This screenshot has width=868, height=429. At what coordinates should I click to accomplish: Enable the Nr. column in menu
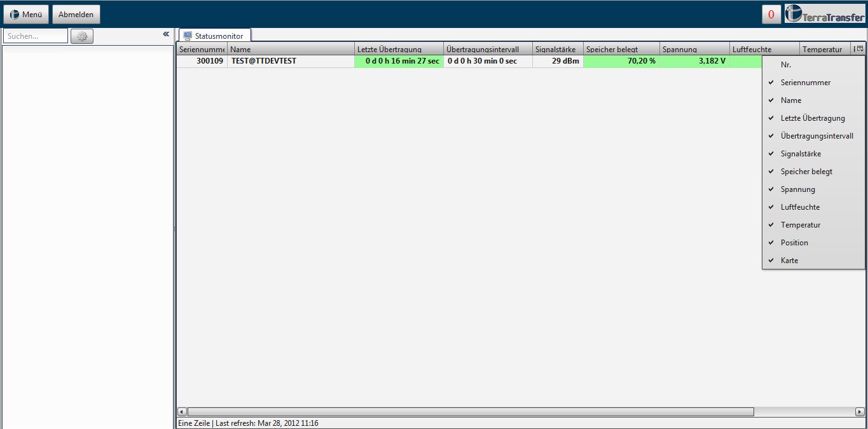pos(813,65)
